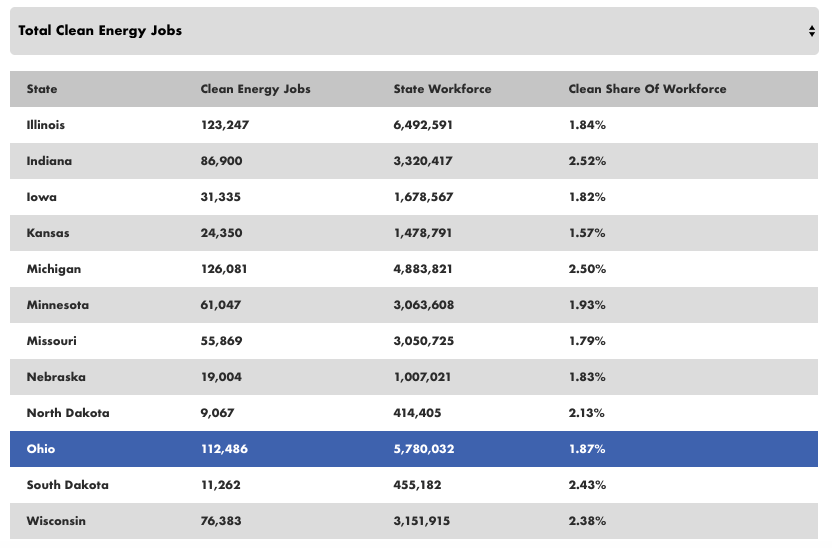This screenshot has height=548, width=832.
Task: Select the Illinois row
Action: tap(45, 125)
